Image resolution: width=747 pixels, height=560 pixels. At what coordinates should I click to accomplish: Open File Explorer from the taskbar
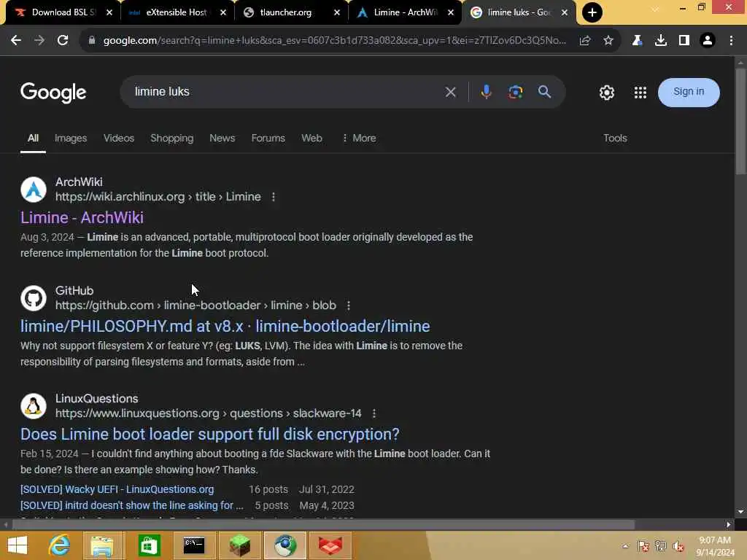102,545
